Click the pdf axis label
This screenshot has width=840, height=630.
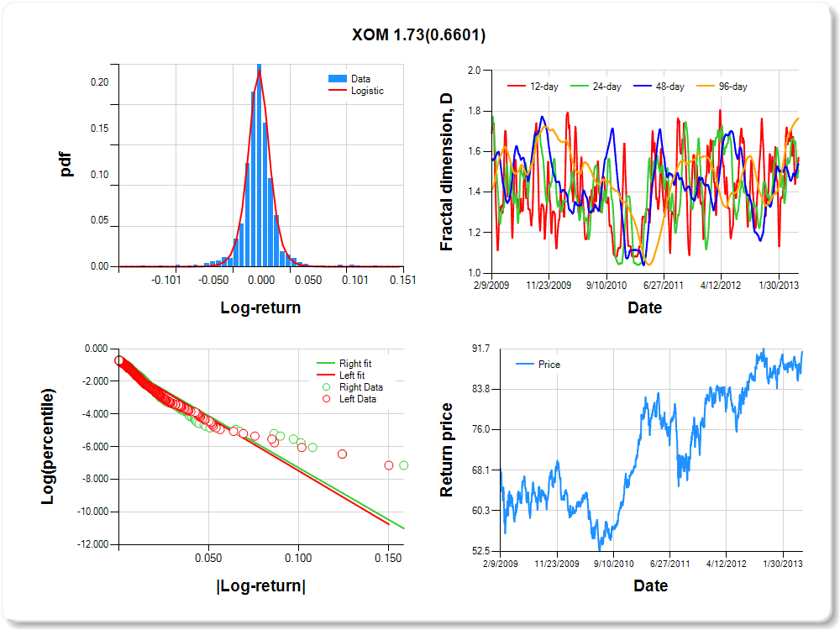point(66,164)
